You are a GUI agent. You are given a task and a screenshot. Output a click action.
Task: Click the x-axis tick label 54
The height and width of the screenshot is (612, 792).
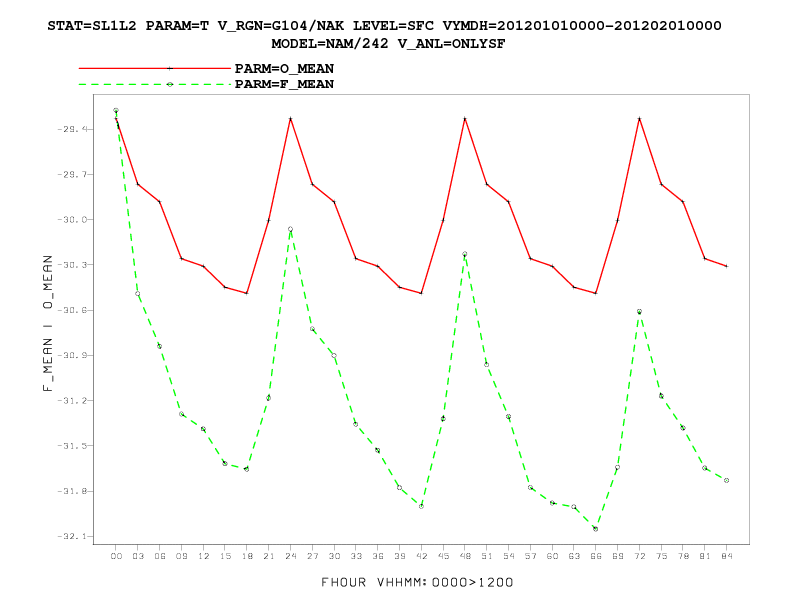point(509,556)
